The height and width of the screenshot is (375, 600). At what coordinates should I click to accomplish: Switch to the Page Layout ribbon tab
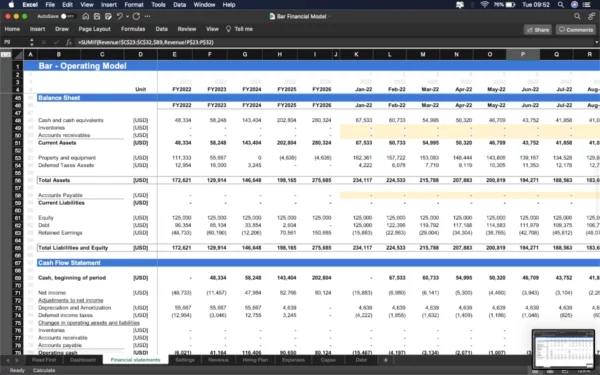point(95,29)
